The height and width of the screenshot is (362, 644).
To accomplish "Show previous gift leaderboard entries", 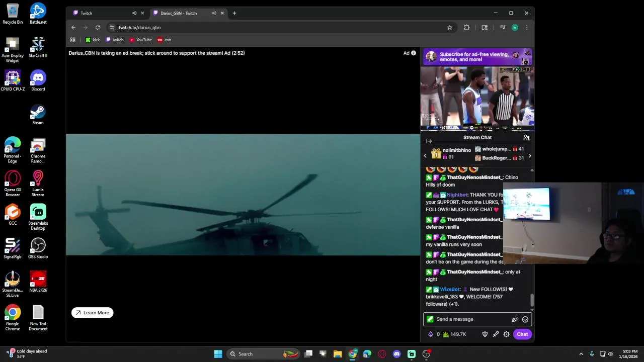I will pos(425,156).
